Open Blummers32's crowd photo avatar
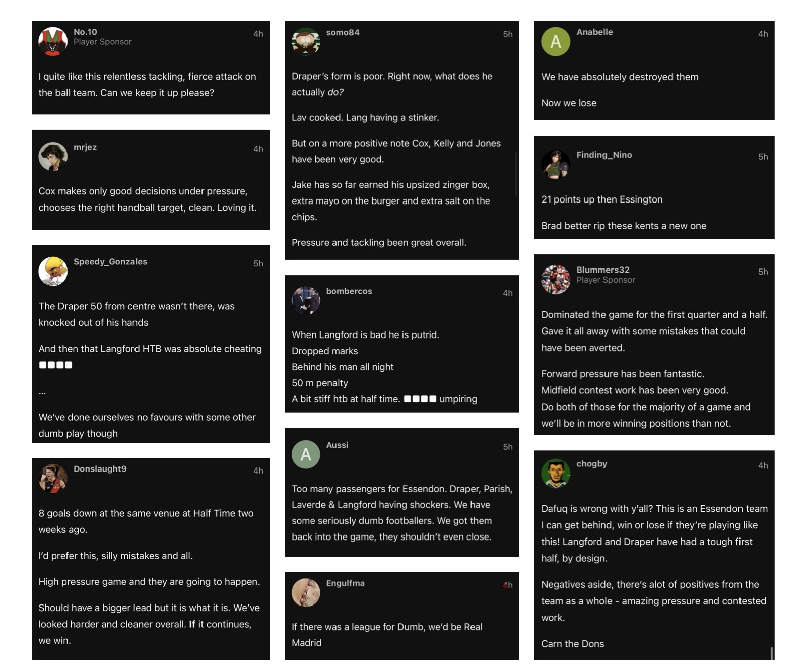This screenshot has width=807, height=672. [556, 279]
